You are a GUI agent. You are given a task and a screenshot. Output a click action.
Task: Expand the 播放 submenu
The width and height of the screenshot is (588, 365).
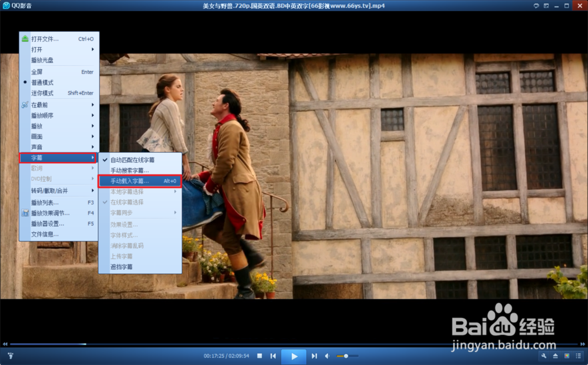tap(59, 126)
